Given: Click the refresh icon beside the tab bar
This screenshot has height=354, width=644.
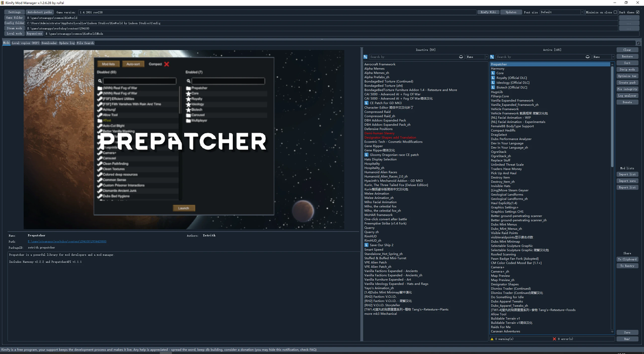Looking at the screenshot, I should pyautogui.click(x=638, y=43).
